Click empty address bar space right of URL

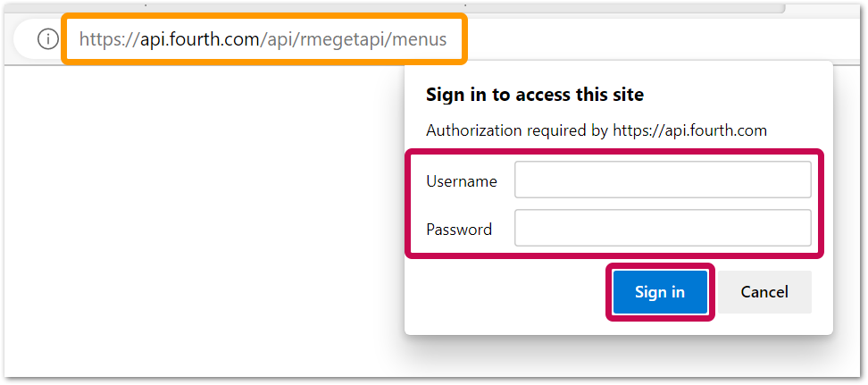tap(664, 40)
